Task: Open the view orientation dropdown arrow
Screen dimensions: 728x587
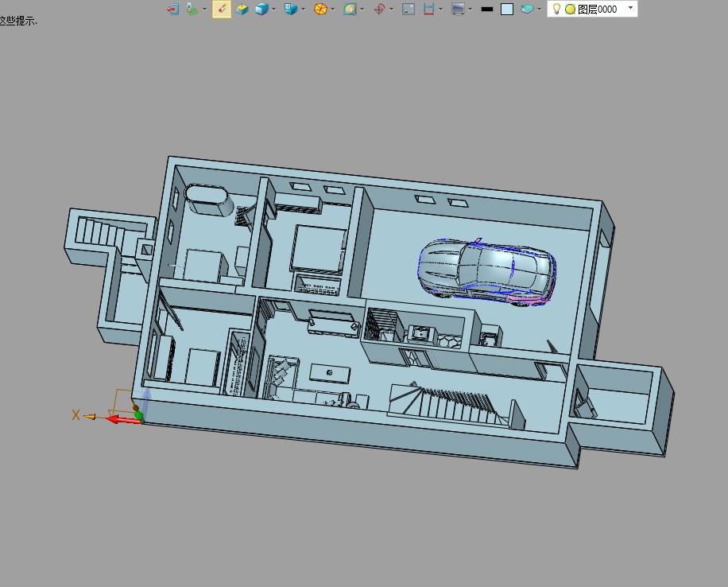Action: tap(303, 9)
